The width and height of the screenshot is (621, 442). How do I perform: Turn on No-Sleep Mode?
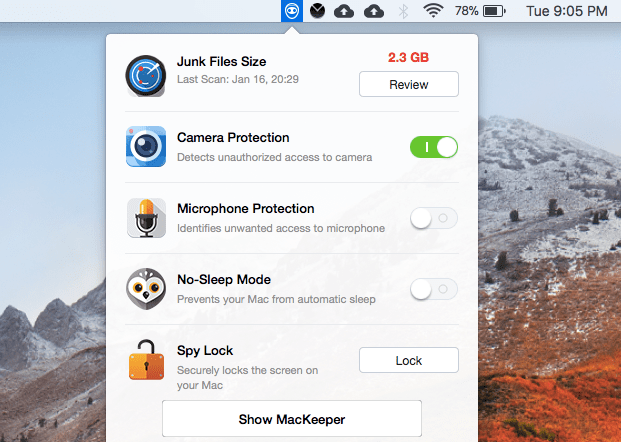(433, 289)
